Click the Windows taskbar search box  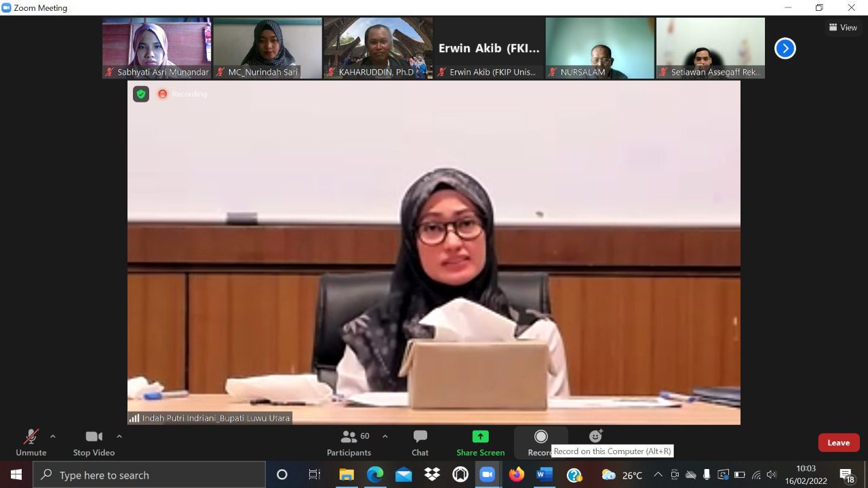[149, 474]
